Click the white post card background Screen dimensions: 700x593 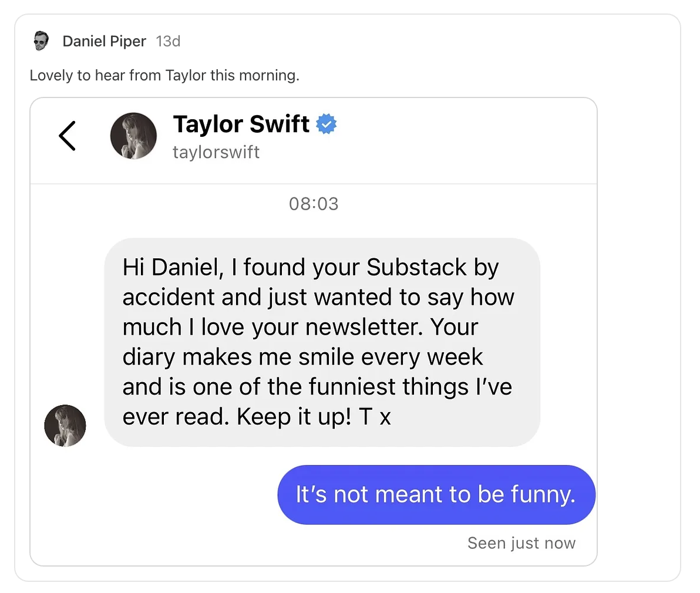pos(640,294)
